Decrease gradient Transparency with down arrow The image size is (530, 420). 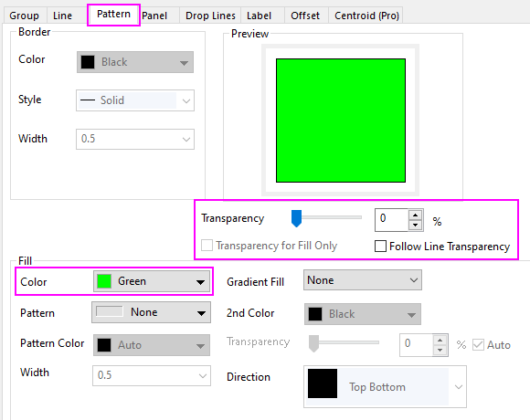(440, 350)
